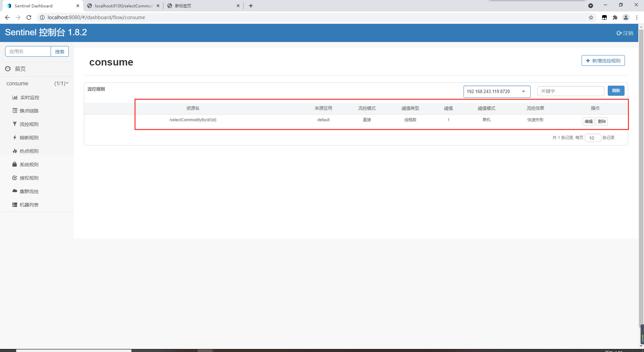Open 授权规则 in the sidebar
Screen dimensions: 644x352
click(x=29, y=178)
